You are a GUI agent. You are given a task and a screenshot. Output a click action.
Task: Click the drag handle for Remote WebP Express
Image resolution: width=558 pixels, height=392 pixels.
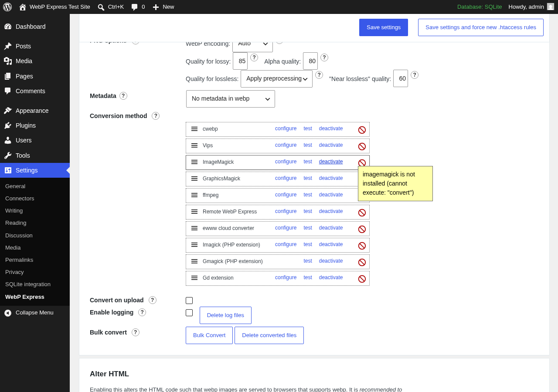click(194, 212)
